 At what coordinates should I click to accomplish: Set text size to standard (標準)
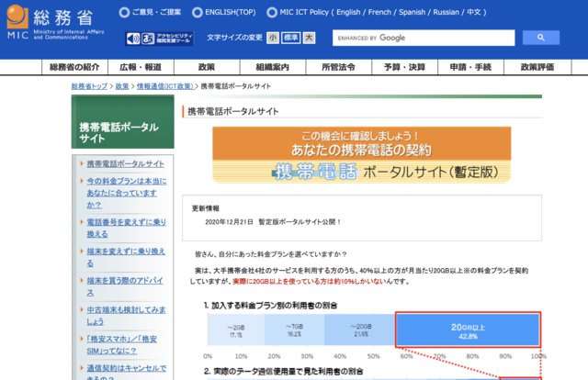(x=290, y=39)
